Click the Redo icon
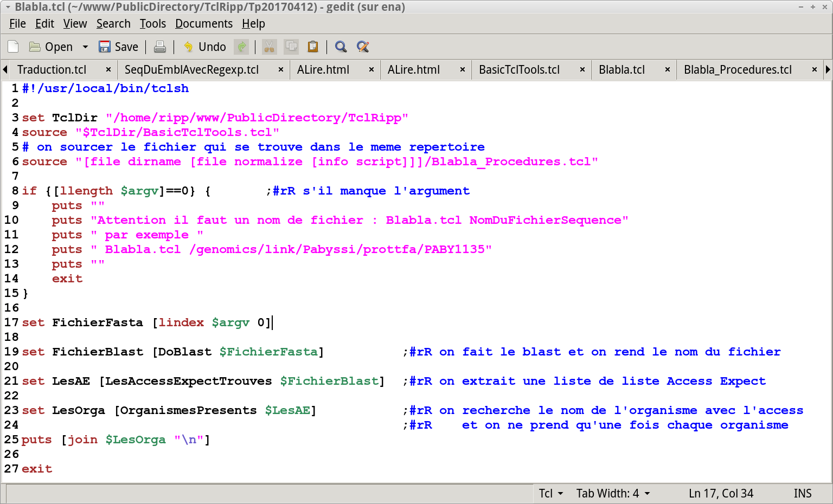Image resolution: width=833 pixels, height=504 pixels. point(241,47)
